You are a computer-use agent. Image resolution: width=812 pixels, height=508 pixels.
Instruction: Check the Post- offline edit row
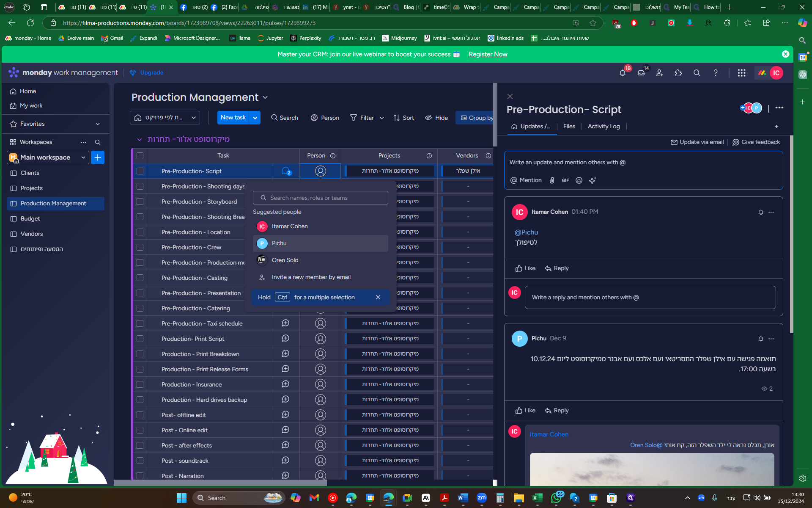pyautogui.click(x=140, y=415)
